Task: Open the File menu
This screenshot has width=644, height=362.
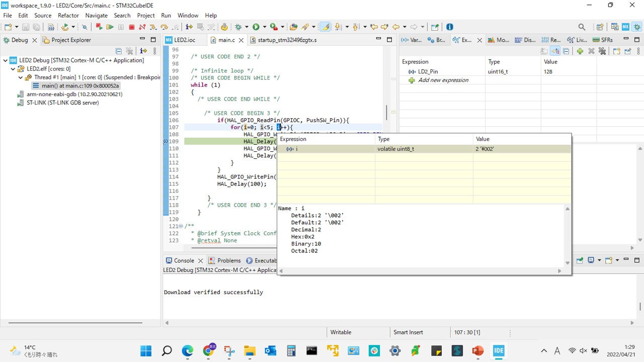Action: tap(8, 16)
